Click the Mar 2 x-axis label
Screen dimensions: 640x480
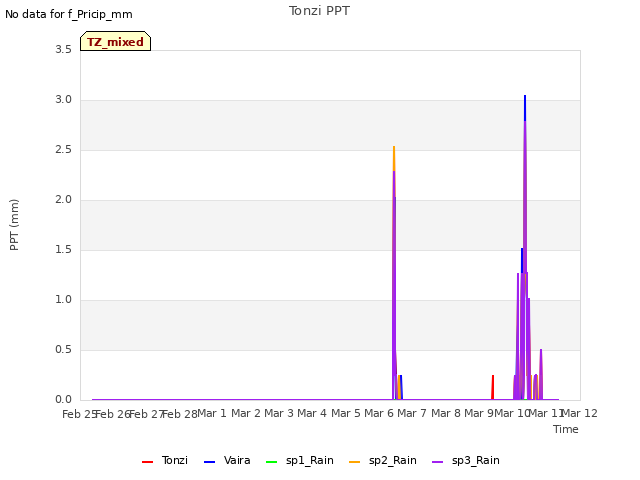(246, 413)
